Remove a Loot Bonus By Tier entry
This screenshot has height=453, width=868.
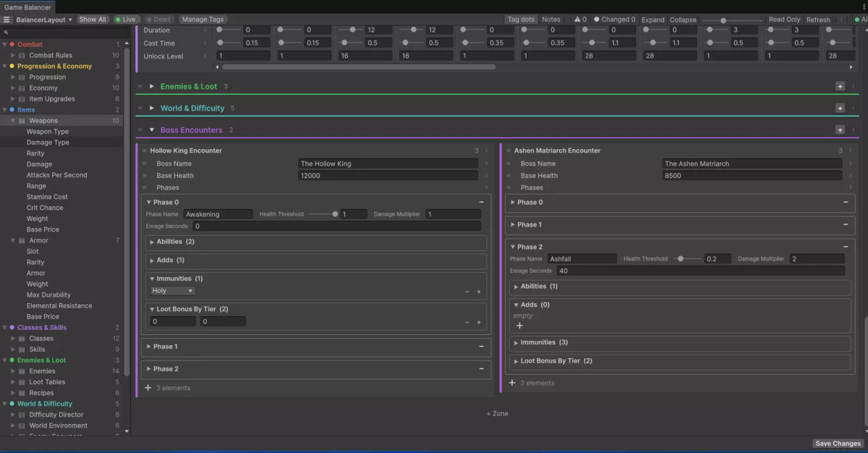click(x=467, y=322)
